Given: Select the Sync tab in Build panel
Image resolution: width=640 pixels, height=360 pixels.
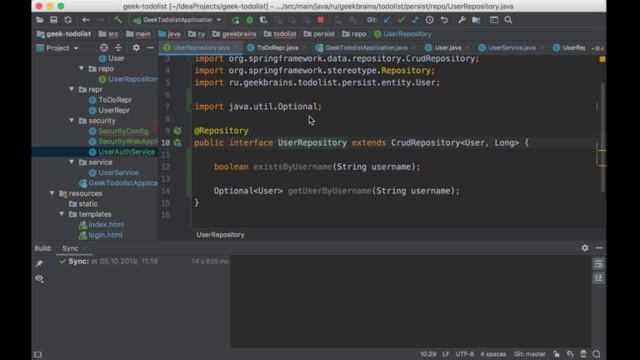Looking at the screenshot, I should pyautogui.click(x=70, y=248).
